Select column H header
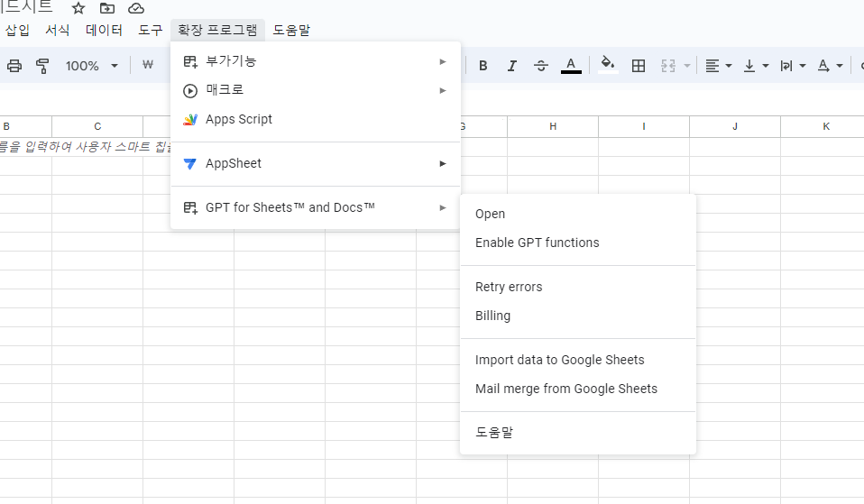 click(553, 126)
